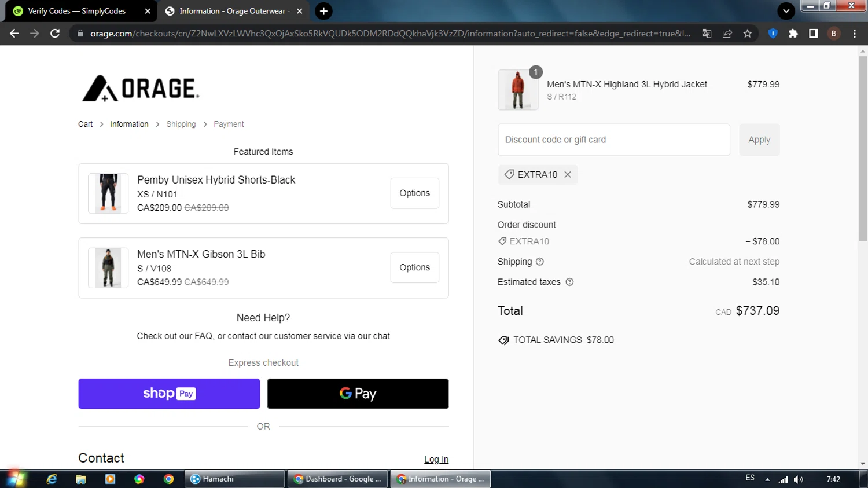Click the Orage logo

click(x=141, y=89)
